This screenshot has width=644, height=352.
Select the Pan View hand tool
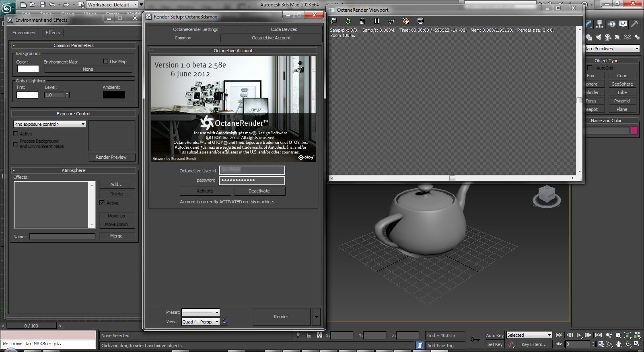click(619, 344)
